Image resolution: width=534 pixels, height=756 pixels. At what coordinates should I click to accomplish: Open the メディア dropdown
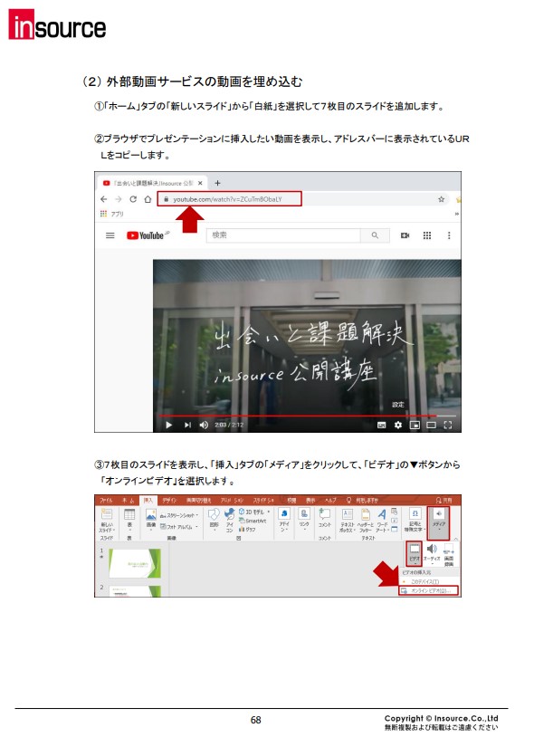pyautogui.click(x=439, y=522)
